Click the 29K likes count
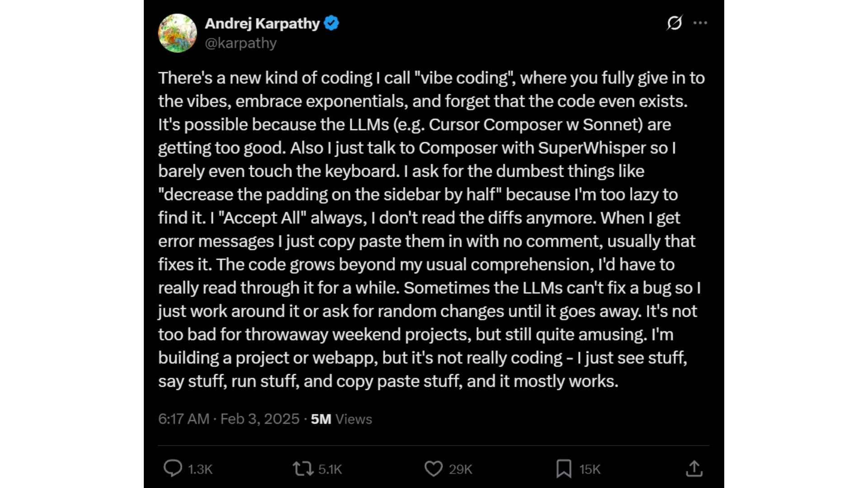 (x=461, y=469)
